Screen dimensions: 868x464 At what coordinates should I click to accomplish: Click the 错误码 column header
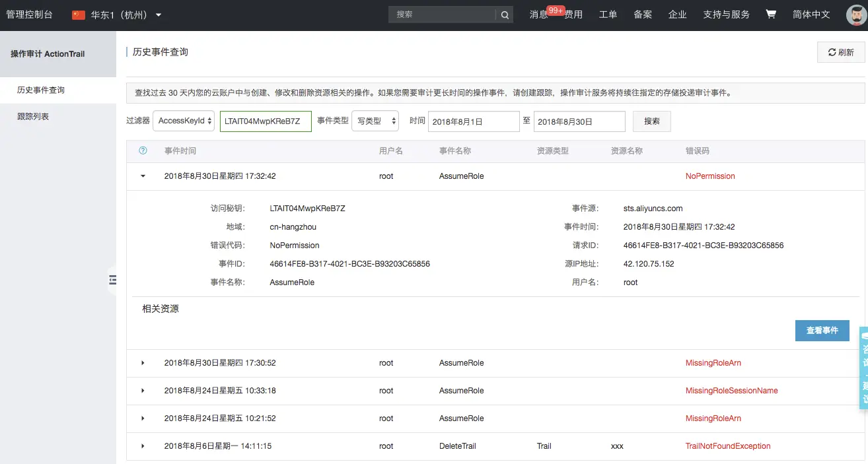pos(698,151)
